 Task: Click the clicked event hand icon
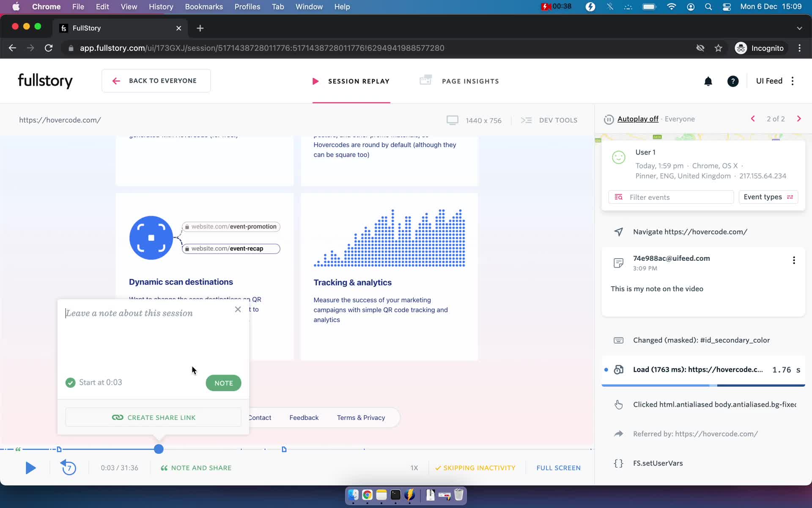[618, 404]
